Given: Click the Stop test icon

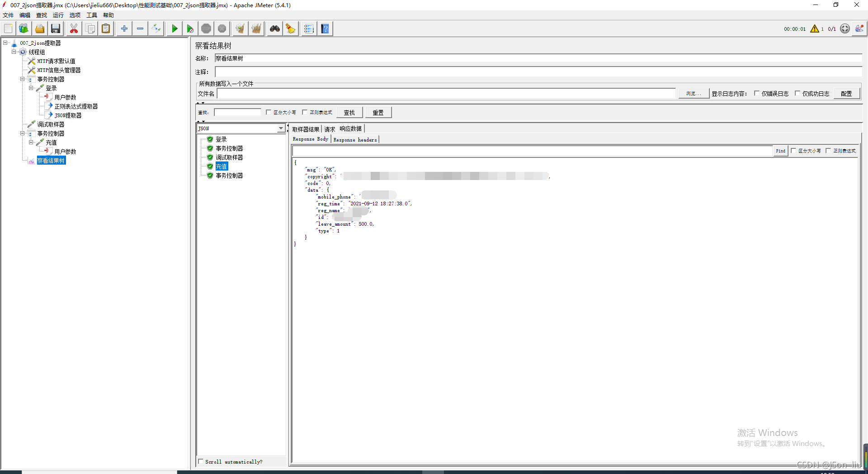Looking at the screenshot, I should coord(206,28).
